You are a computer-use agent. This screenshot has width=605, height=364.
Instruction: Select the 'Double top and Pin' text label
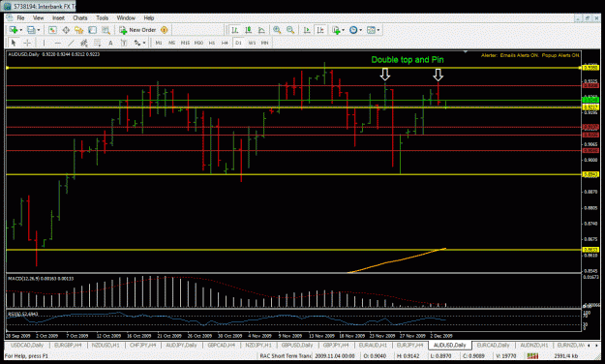pos(408,59)
